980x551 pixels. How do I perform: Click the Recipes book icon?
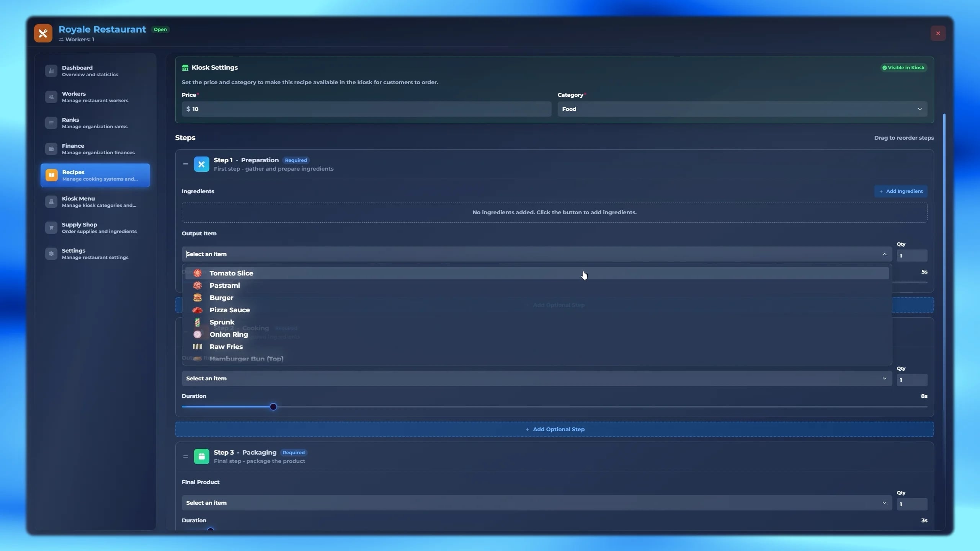pos(51,175)
